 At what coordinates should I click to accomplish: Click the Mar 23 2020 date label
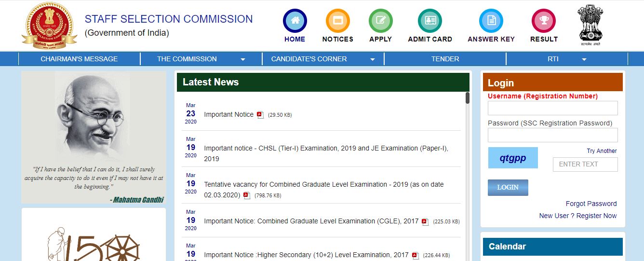coord(191,113)
